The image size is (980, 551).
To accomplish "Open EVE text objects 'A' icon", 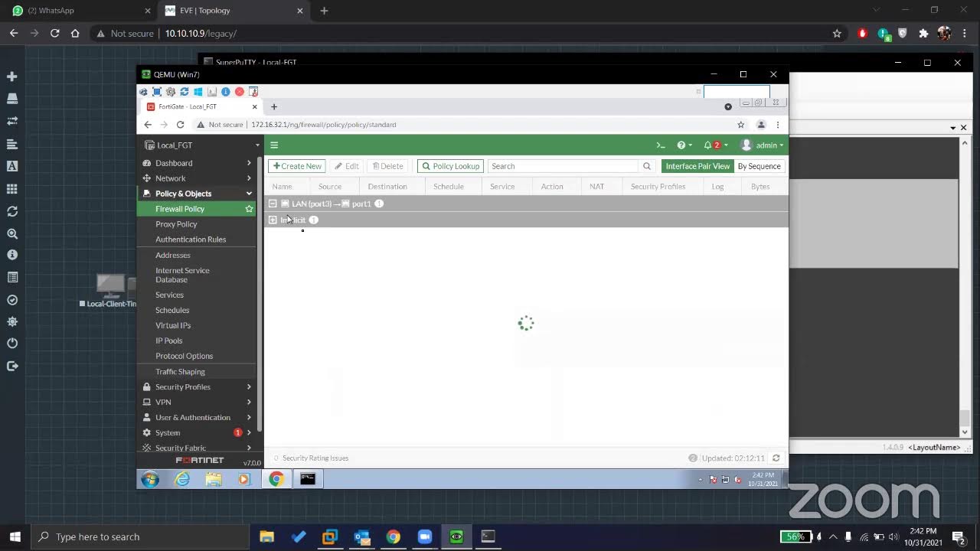I will [12, 166].
